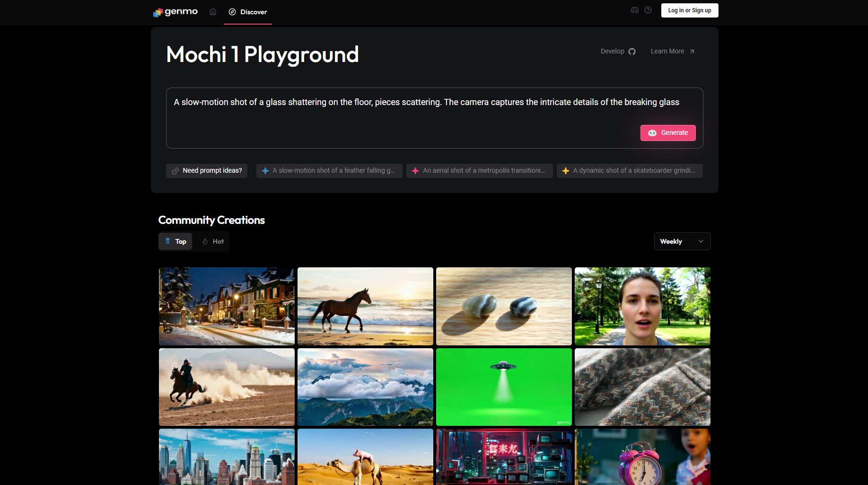Open the Learn More external link
Image resolution: width=868 pixels, height=485 pixels.
(672, 52)
